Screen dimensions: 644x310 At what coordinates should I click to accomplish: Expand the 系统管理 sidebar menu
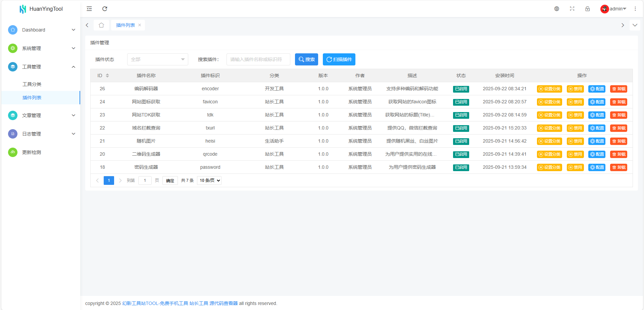[40, 48]
